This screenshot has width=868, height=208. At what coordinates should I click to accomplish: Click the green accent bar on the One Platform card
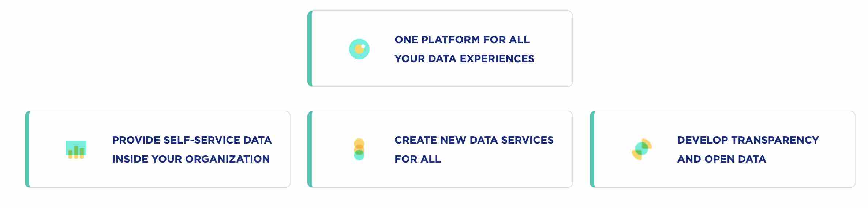tap(310, 49)
